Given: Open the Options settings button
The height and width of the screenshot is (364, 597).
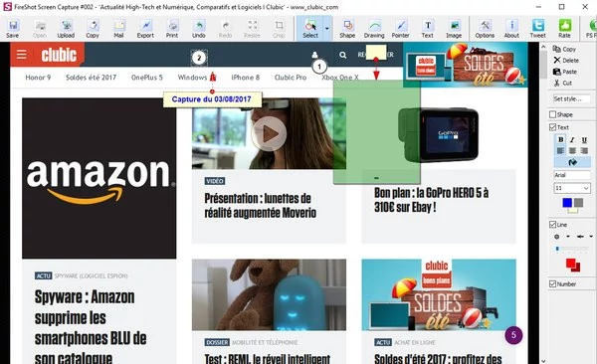Looking at the screenshot, I should tap(485, 29).
